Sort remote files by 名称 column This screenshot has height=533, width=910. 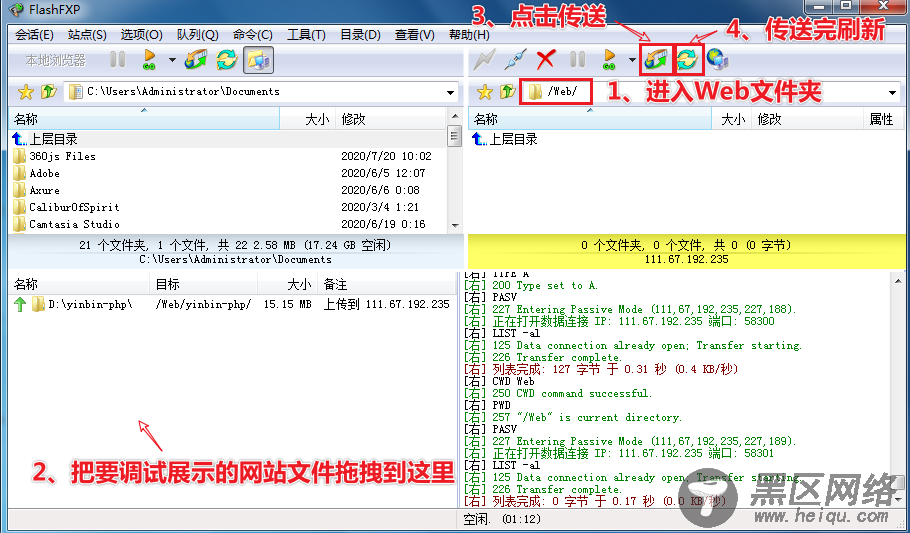590,119
